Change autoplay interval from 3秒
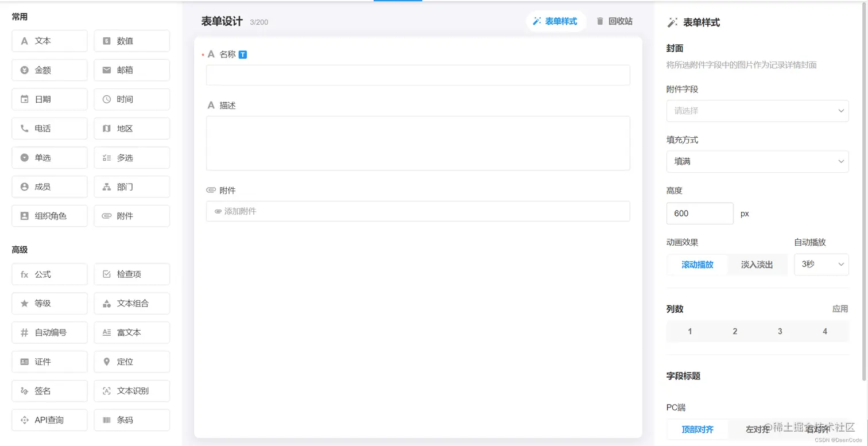 tap(821, 265)
